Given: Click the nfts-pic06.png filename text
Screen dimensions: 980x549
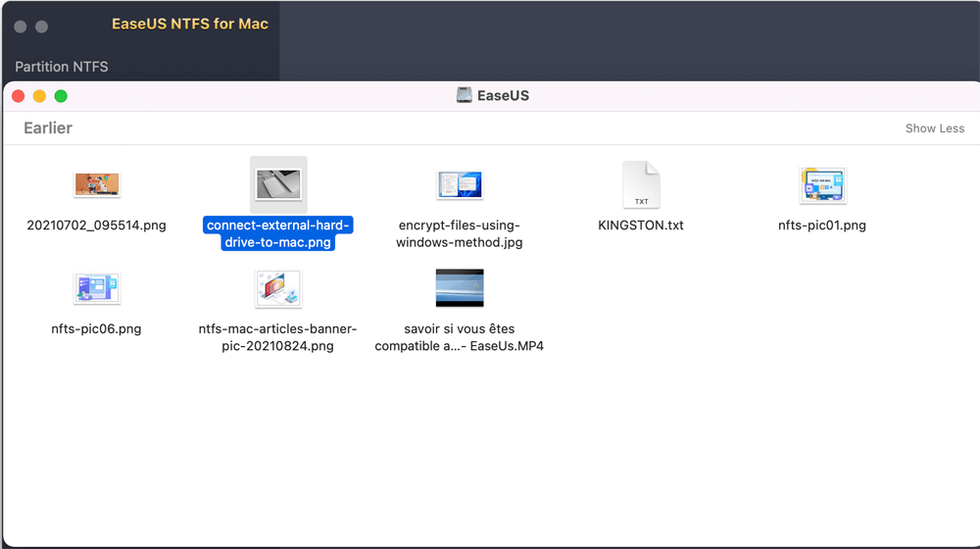Looking at the screenshot, I should click(x=96, y=329).
